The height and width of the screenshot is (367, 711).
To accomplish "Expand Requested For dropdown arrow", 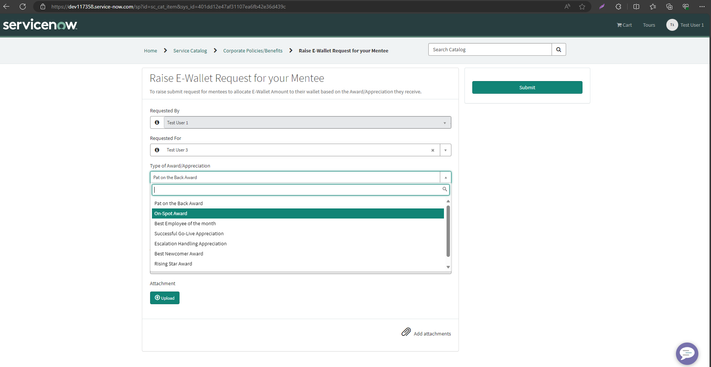I will [x=445, y=150].
